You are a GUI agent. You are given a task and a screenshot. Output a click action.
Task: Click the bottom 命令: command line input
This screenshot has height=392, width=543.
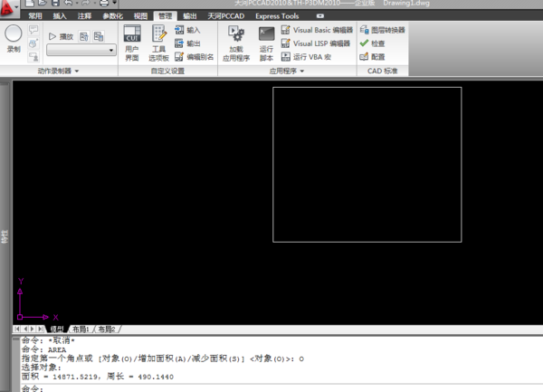281,388
